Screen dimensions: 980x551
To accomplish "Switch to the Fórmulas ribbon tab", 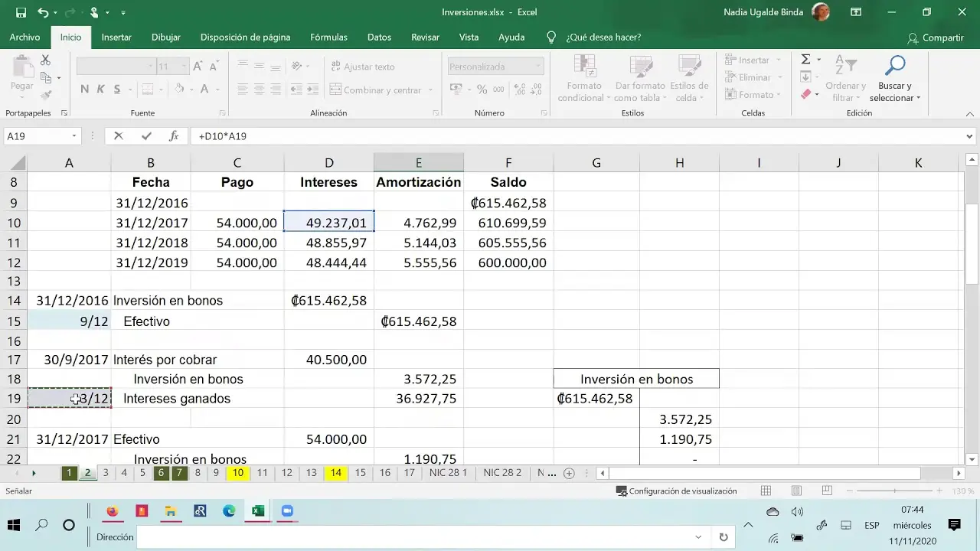I will click(328, 37).
